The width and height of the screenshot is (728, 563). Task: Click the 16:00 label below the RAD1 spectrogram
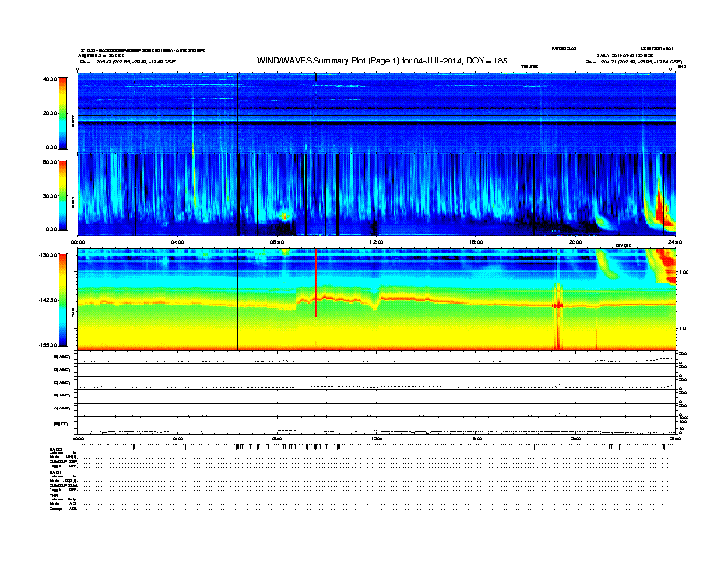(476, 242)
